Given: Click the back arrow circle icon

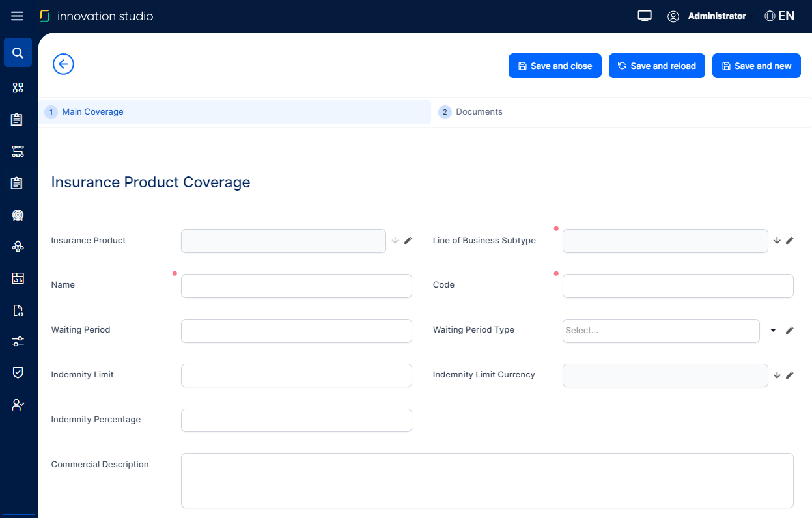Looking at the screenshot, I should coord(63,64).
